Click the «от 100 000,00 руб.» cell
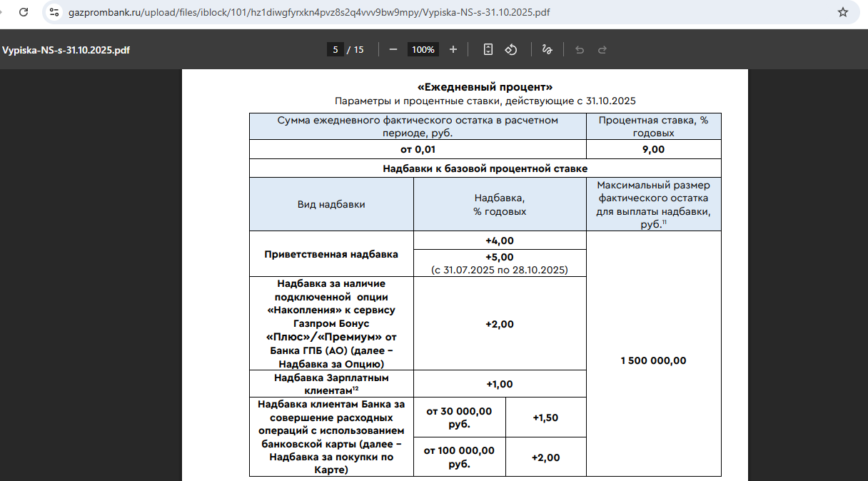868x481 pixels. pos(459,457)
